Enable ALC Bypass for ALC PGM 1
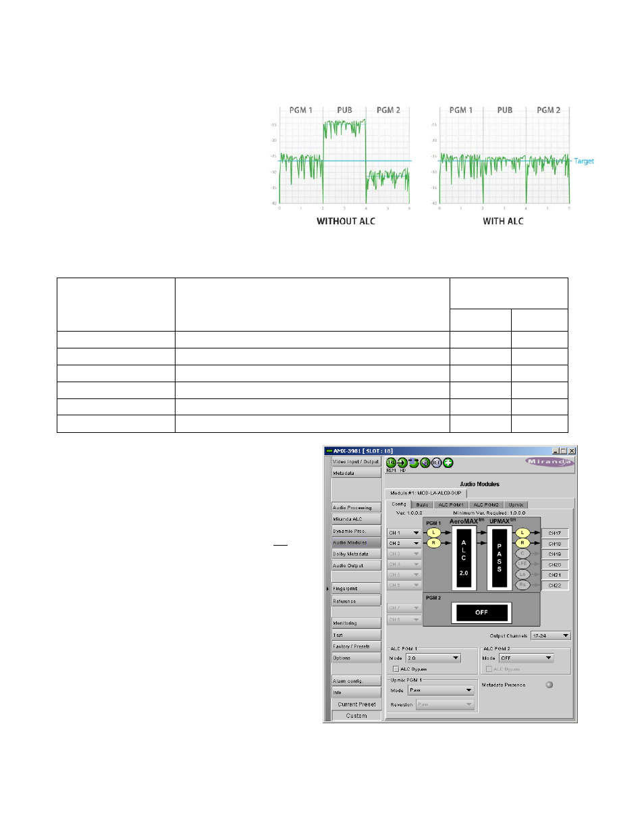 click(396, 669)
